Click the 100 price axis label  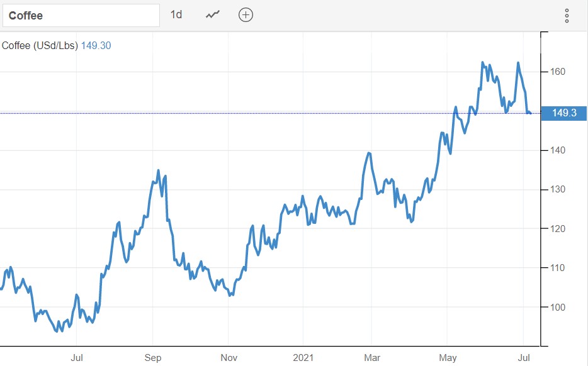(557, 308)
